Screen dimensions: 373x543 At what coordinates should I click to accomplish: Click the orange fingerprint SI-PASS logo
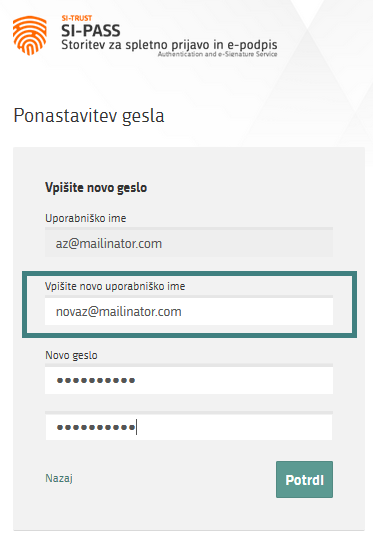click(30, 35)
